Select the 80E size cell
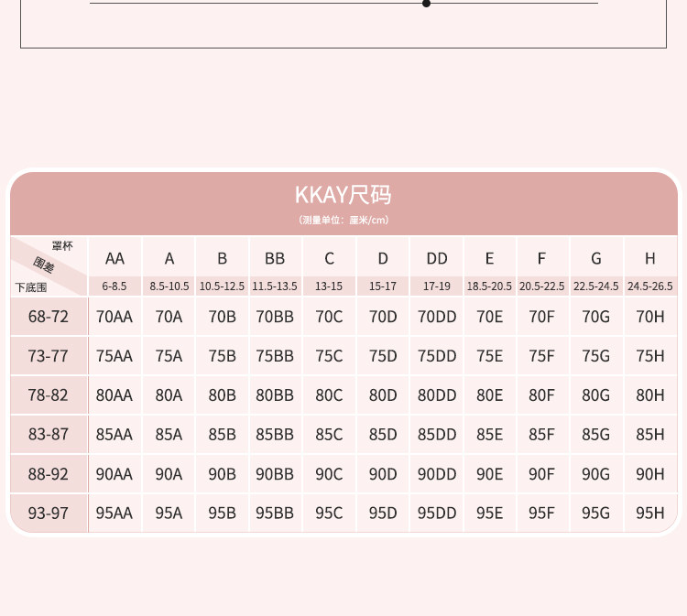 (489, 394)
